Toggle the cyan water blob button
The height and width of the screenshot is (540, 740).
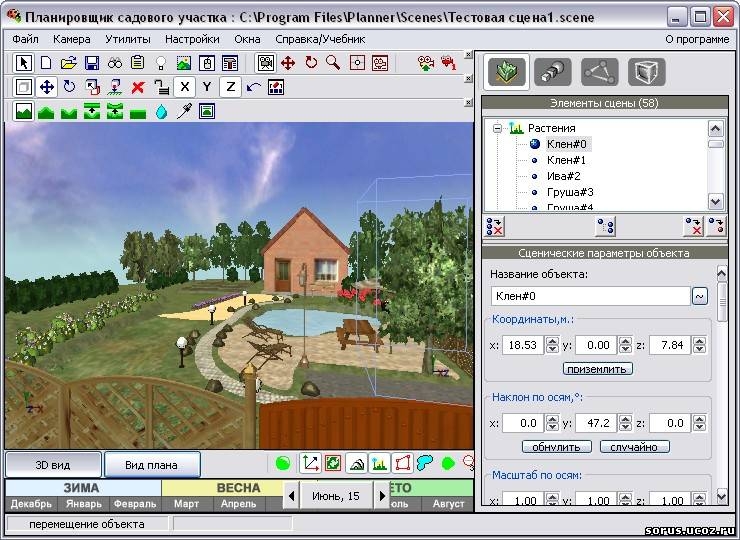point(425,463)
